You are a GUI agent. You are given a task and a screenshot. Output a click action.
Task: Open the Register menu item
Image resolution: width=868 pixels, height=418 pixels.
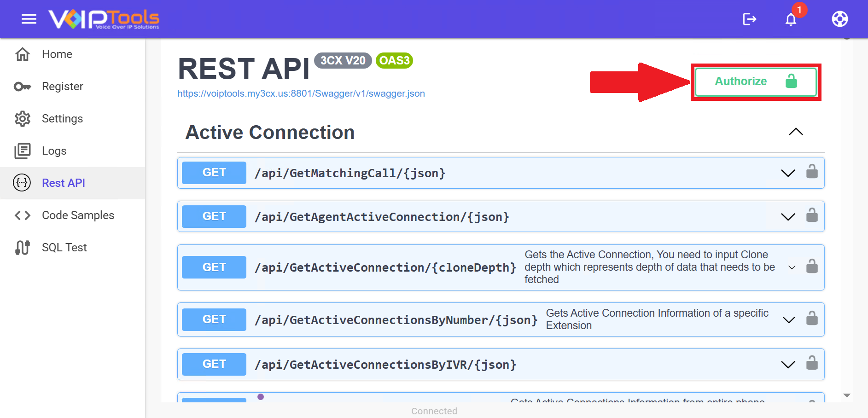pos(63,87)
